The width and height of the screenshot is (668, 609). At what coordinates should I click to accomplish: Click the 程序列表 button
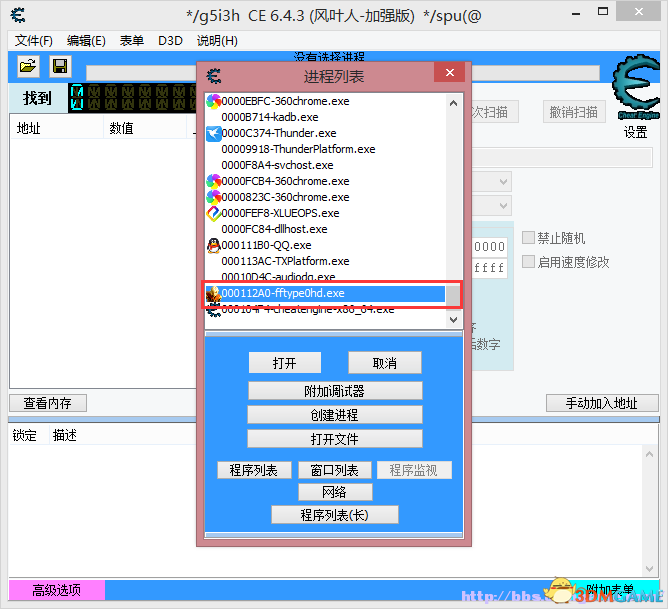(x=254, y=470)
